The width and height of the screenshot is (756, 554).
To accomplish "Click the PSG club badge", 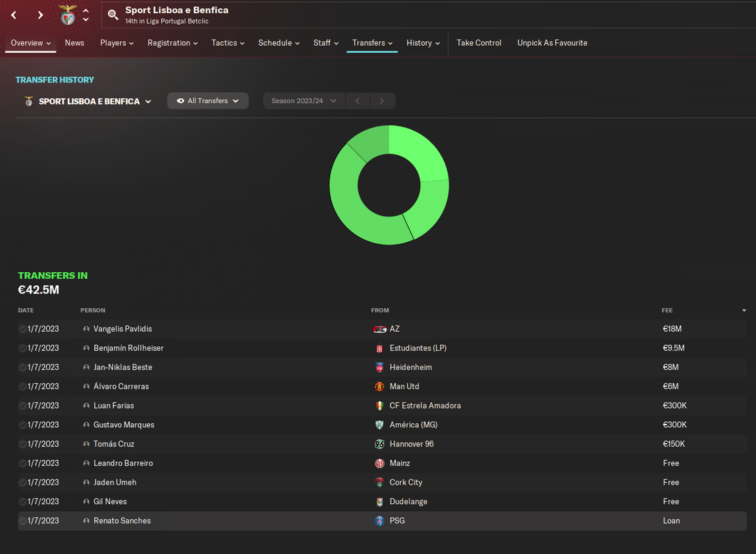I will (x=379, y=521).
